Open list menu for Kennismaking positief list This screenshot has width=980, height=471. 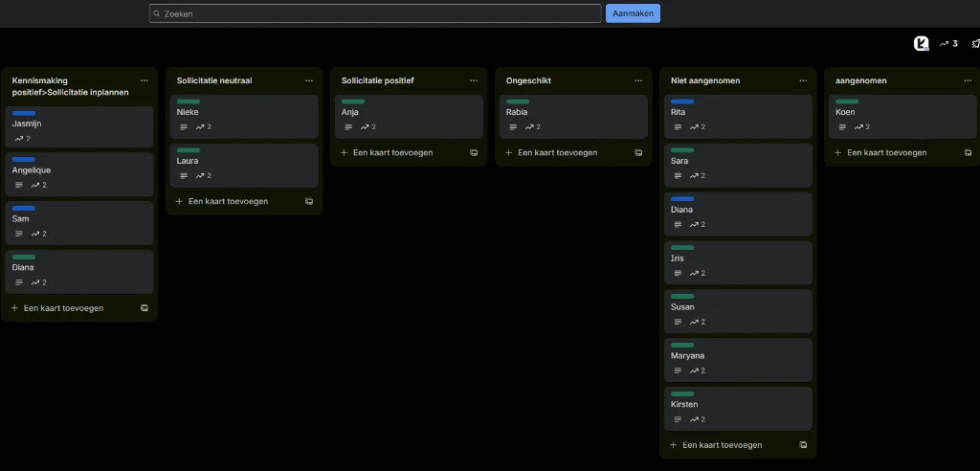click(x=145, y=80)
